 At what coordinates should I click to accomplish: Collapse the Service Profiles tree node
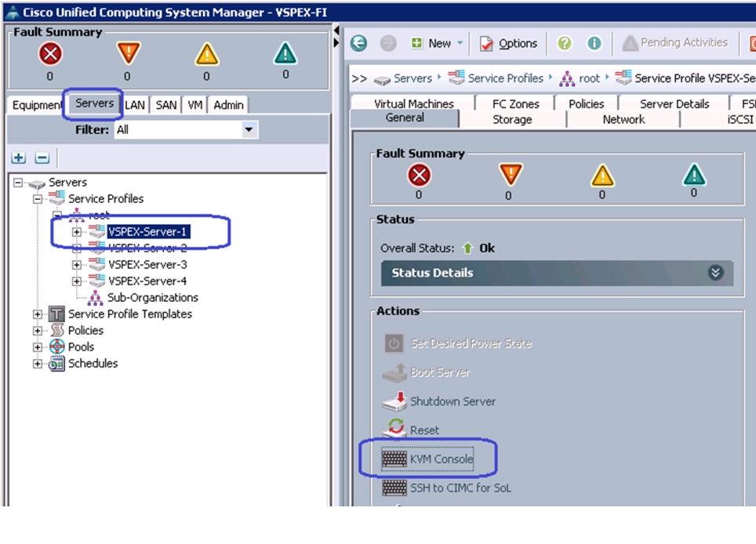click(38, 199)
